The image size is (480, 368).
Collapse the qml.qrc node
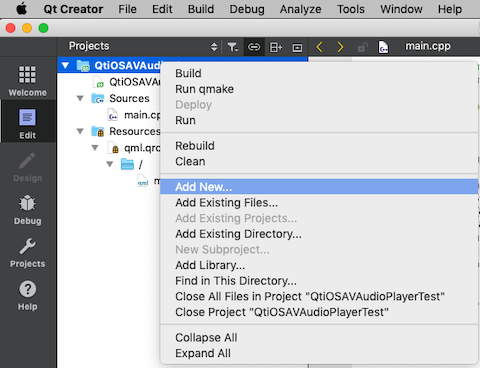(95, 148)
